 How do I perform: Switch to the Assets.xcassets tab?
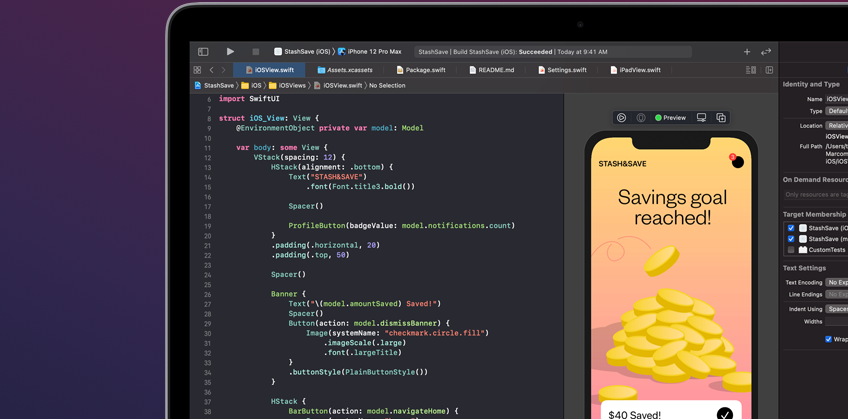pyautogui.click(x=344, y=70)
